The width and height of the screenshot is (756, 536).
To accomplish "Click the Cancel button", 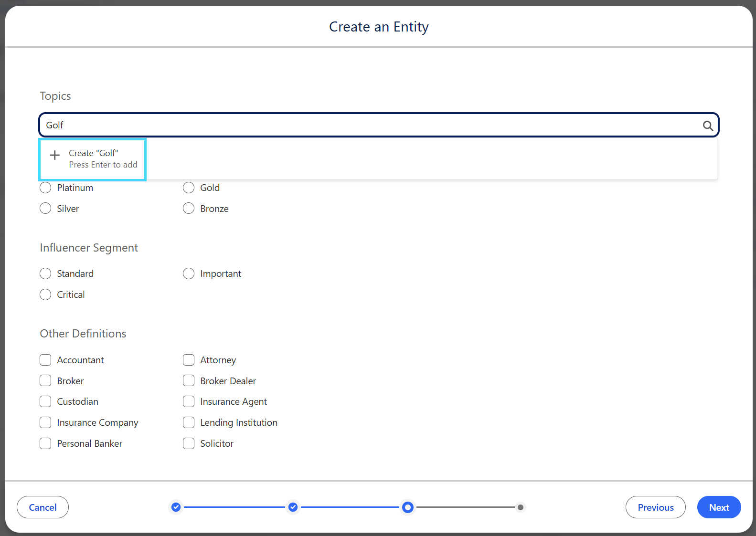I will click(x=43, y=507).
